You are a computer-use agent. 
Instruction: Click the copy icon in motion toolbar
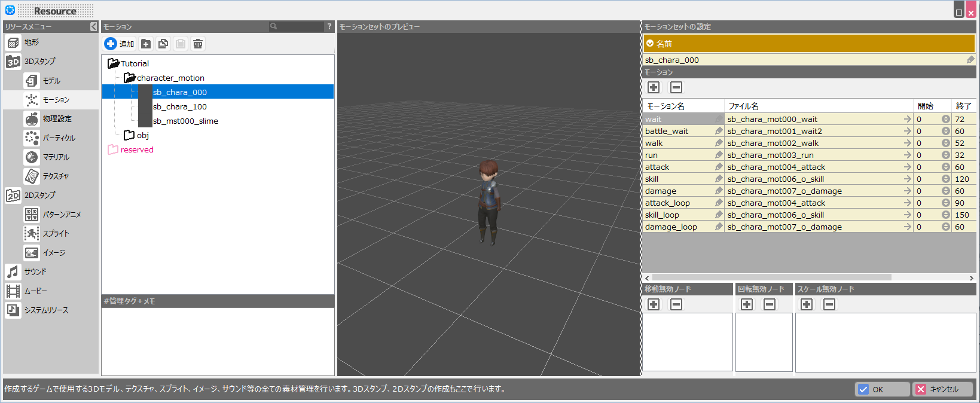point(163,44)
